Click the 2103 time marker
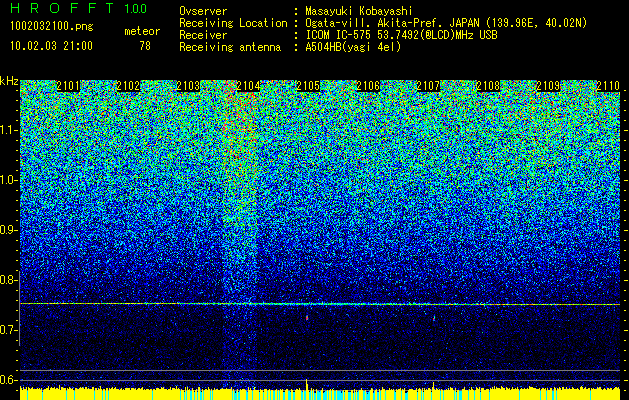Screen dimensions: 629x400 point(188,86)
